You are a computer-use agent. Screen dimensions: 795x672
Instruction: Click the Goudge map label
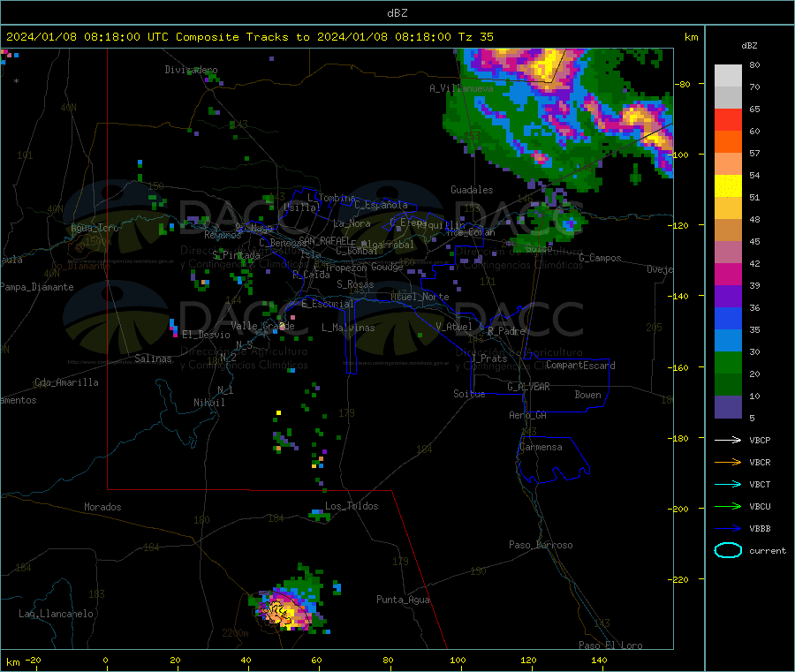click(x=387, y=267)
